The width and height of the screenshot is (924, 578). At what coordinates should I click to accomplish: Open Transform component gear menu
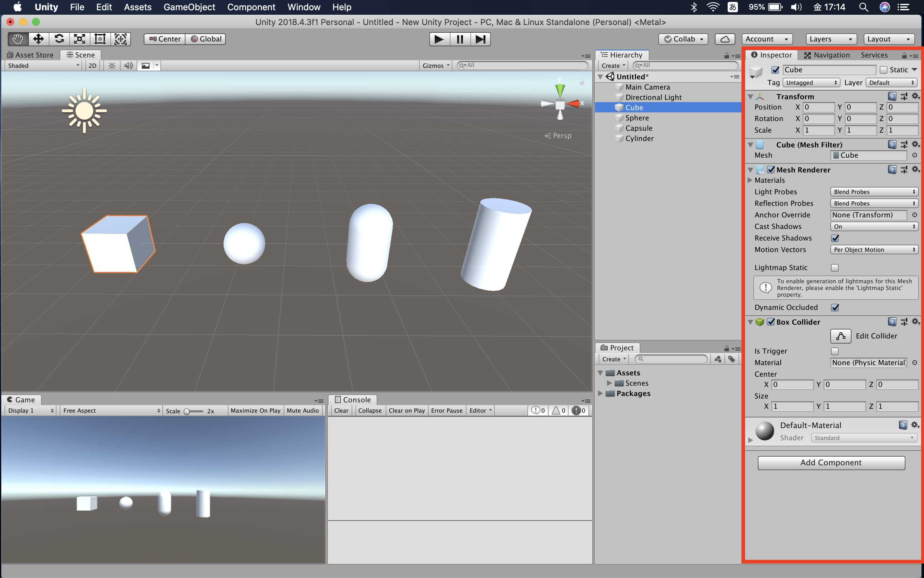click(915, 96)
